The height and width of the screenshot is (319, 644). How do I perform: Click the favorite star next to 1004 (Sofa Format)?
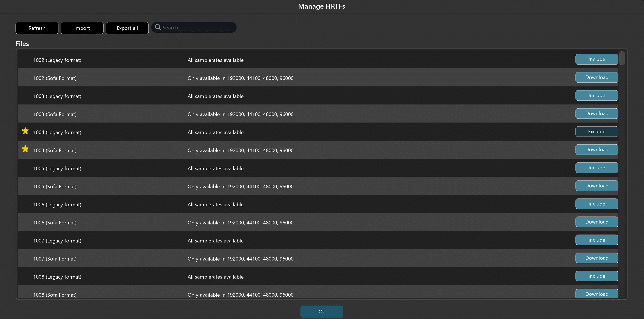[25, 149]
